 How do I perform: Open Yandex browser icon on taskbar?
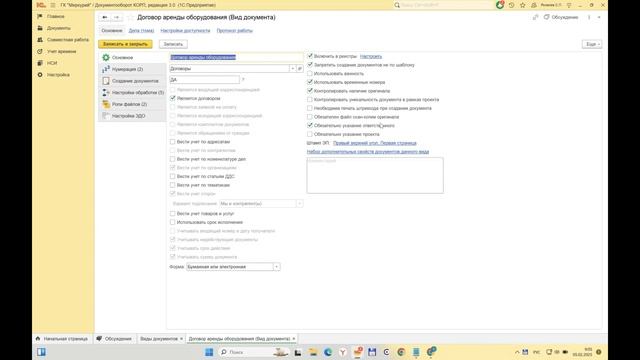point(343,352)
